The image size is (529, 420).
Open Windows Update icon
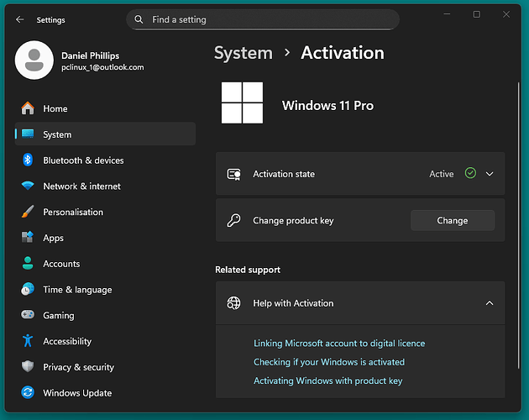28,393
